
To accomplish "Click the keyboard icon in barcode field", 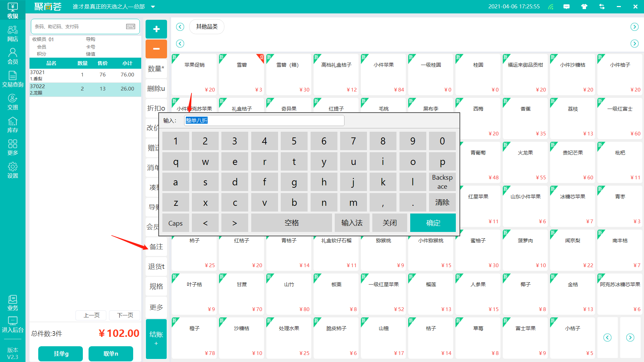I will tap(131, 26).
